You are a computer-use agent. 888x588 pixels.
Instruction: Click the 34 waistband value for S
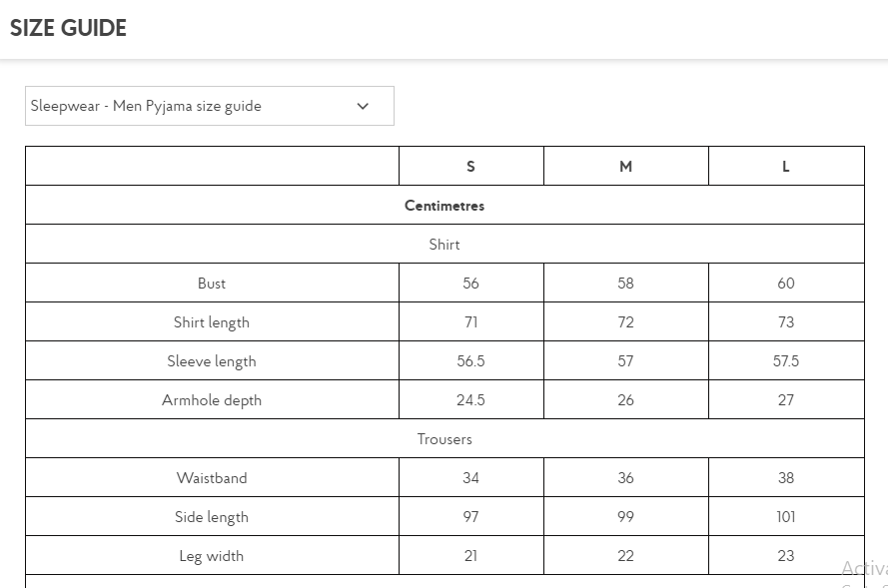pos(470,478)
